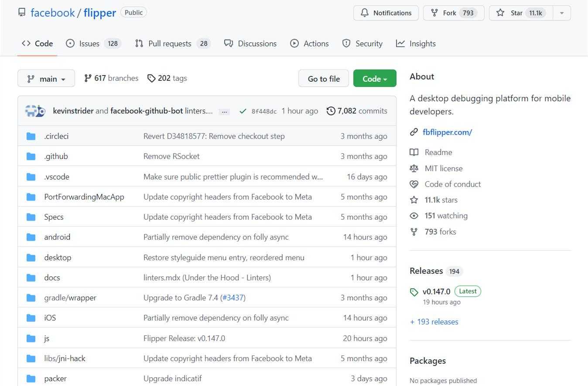Open the Discussions tab

point(250,44)
